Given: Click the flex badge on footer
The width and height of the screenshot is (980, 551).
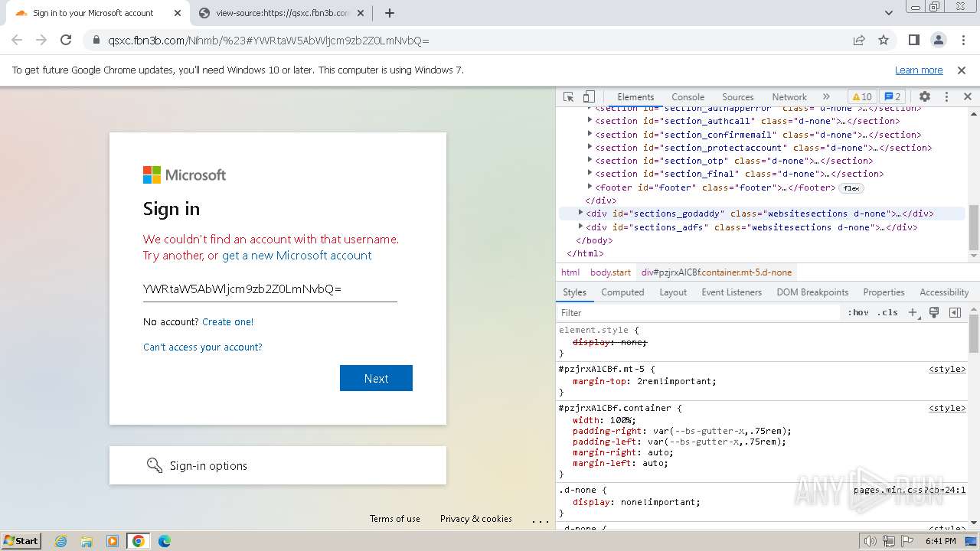Looking at the screenshot, I should pyautogui.click(x=851, y=188).
